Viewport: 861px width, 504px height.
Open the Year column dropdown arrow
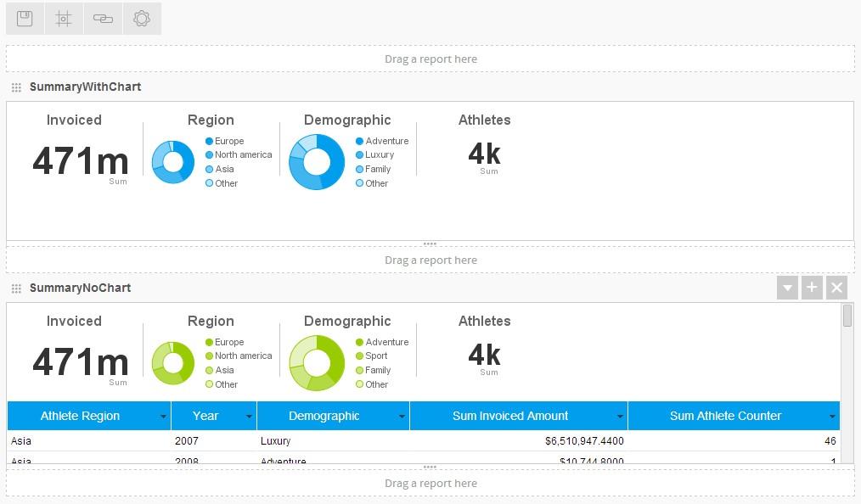[249, 417]
